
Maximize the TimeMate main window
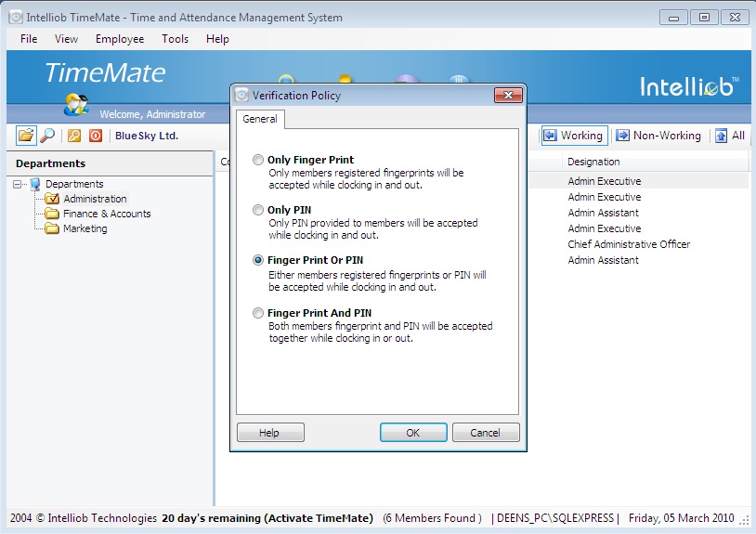704,18
